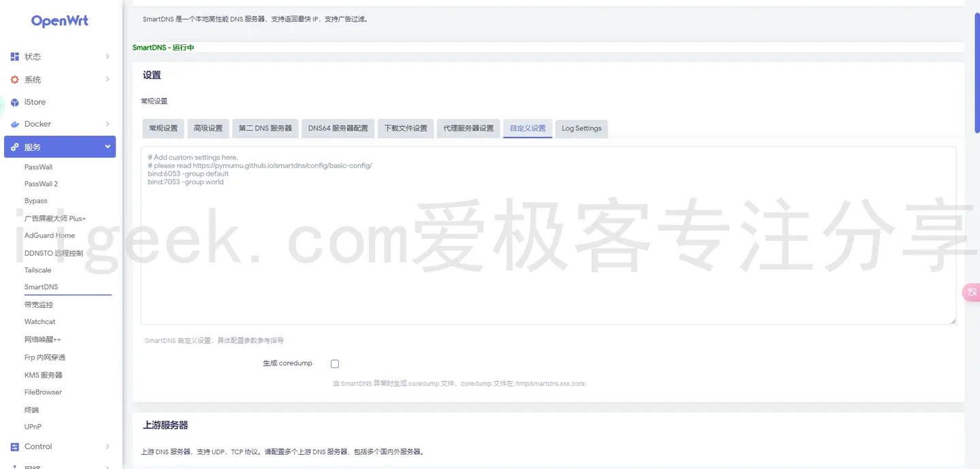Click the Control section icon
Image resolution: width=980 pixels, height=469 pixels.
[15, 446]
